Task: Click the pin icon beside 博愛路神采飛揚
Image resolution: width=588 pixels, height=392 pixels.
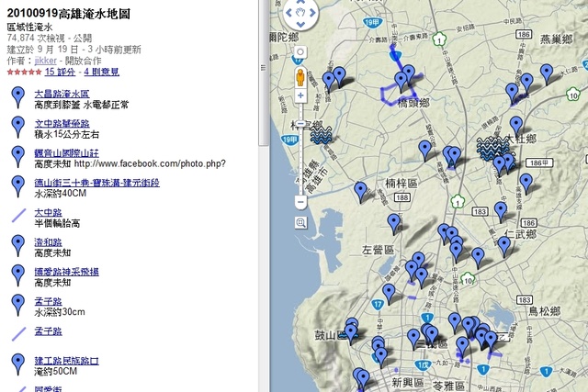Action: click(x=18, y=275)
